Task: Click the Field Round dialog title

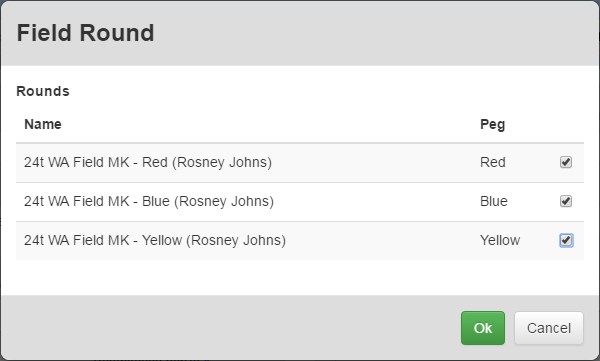Action: pos(85,33)
